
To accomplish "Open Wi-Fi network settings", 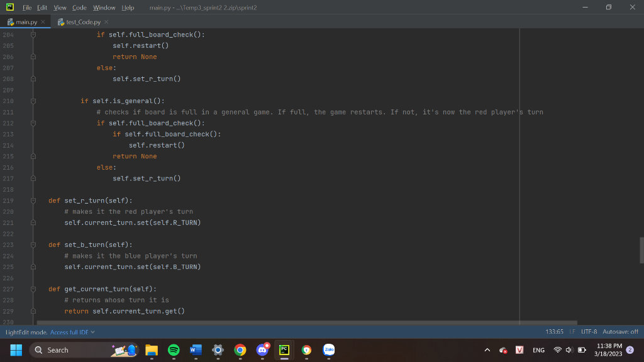I will coord(557,350).
